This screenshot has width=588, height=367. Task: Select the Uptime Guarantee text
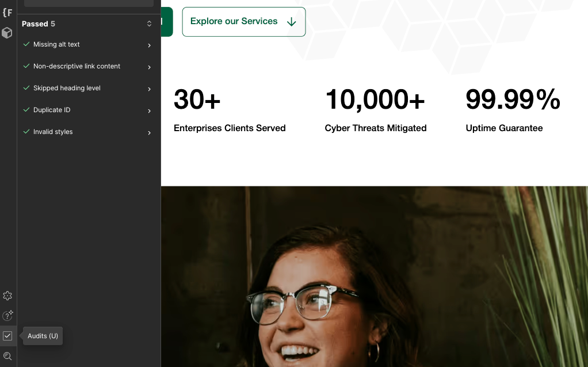[x=504, y=128]
